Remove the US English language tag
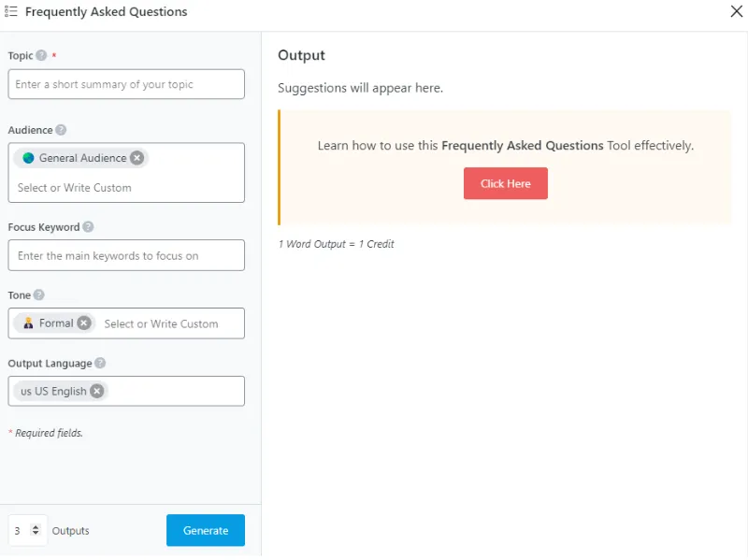 97,391
